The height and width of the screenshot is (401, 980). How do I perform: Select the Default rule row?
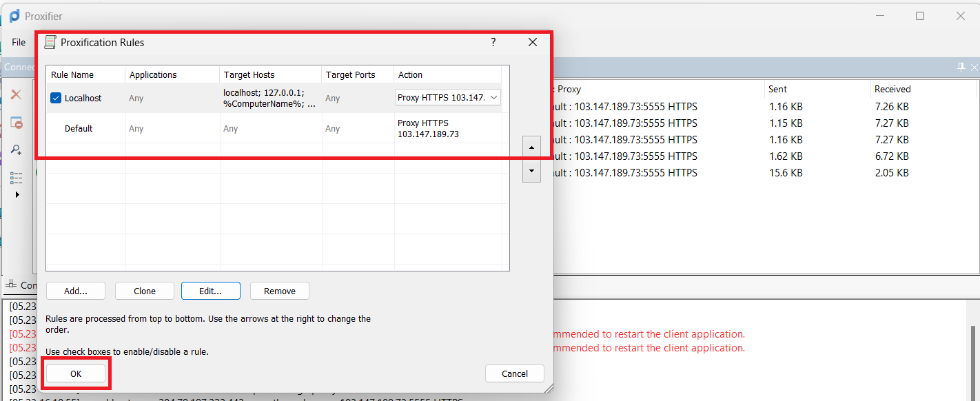[x=274, y=128]
